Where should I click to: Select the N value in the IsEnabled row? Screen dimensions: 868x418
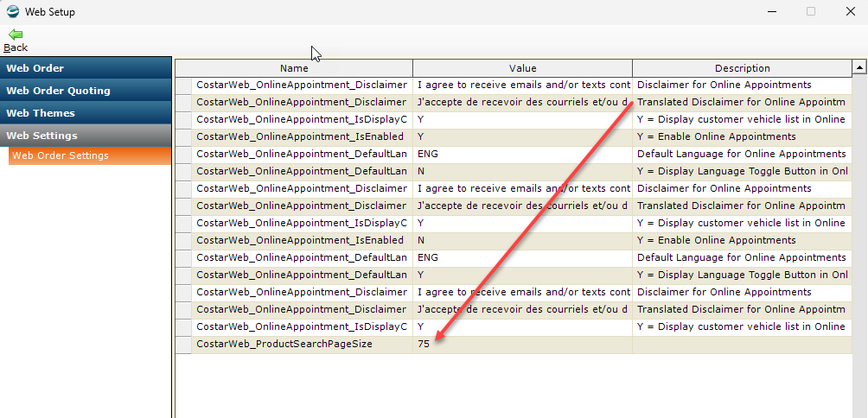522,240
